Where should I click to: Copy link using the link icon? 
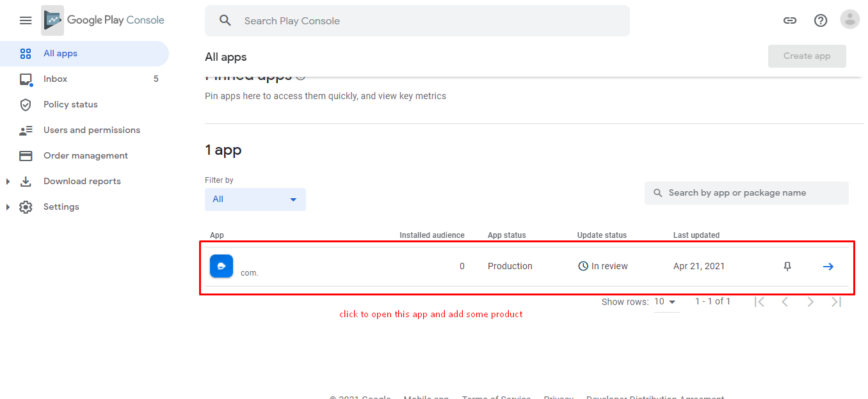coord(790,20)
